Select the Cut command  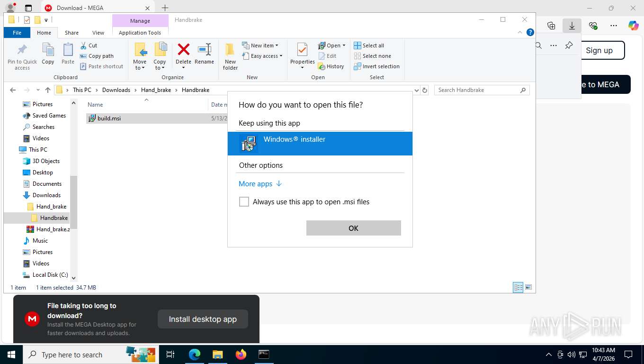pos(88,45)
